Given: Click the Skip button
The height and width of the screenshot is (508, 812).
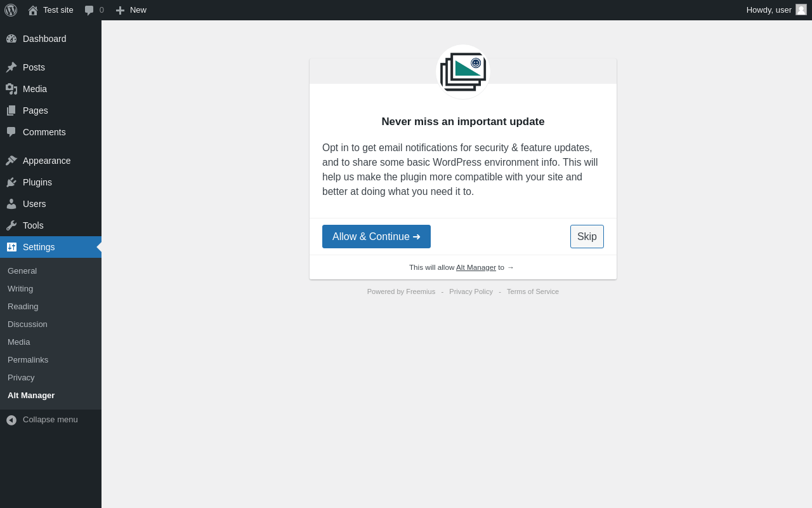Looking at the screenshot, I should pyautogui.click(x=587, y=237).
